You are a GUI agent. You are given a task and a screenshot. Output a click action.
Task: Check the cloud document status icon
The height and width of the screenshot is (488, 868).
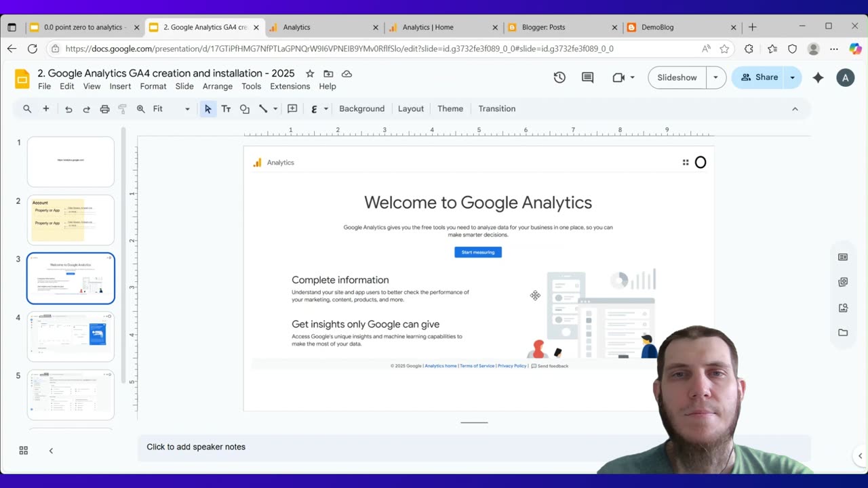[347, 73]
